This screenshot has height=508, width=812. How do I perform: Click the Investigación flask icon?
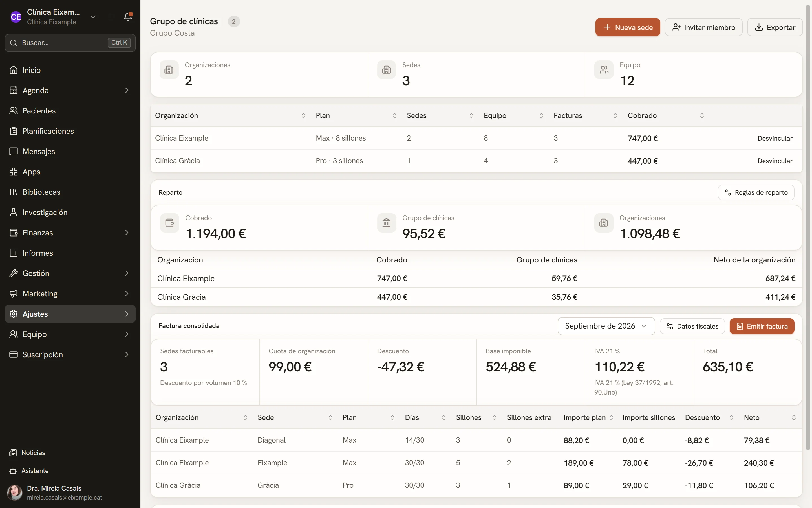click(x=14, y=212)
